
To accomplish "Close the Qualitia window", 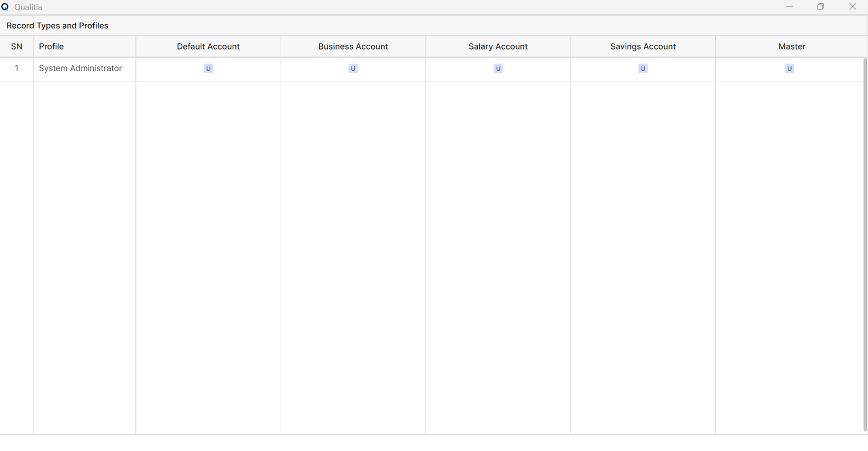I will (853, 7).
